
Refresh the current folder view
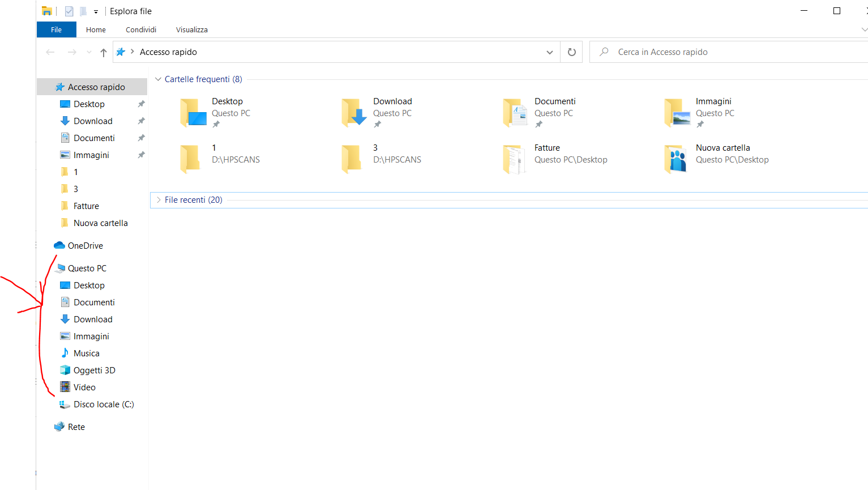(x=571, y=52)
